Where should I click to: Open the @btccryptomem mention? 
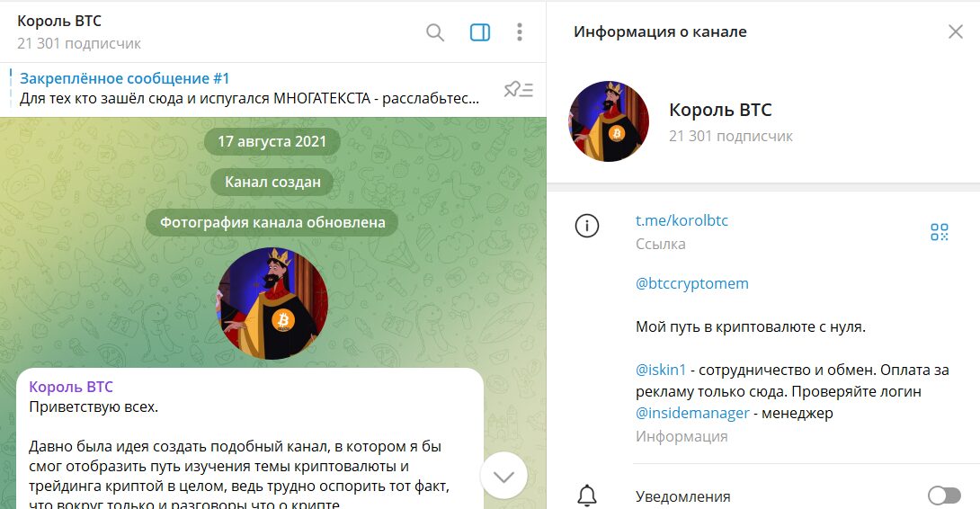pos(692,283)
